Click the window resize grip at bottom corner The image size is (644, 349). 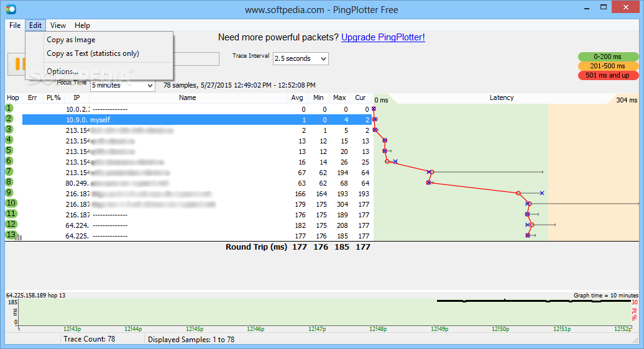coord(636,340)
